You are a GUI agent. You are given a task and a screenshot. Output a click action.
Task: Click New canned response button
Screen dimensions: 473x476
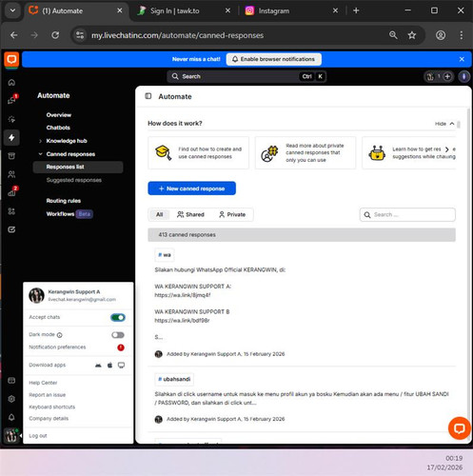pos(191,188)
